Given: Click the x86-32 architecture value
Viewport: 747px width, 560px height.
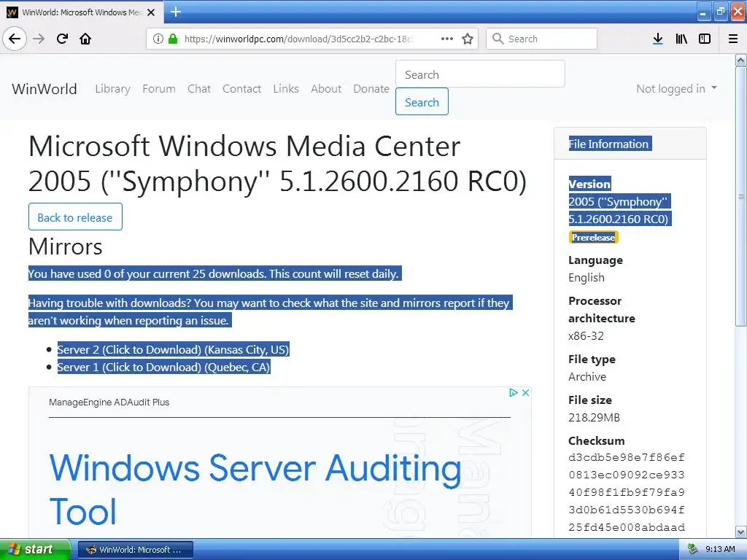Looking at the screenshot, I should click(586, 335).
